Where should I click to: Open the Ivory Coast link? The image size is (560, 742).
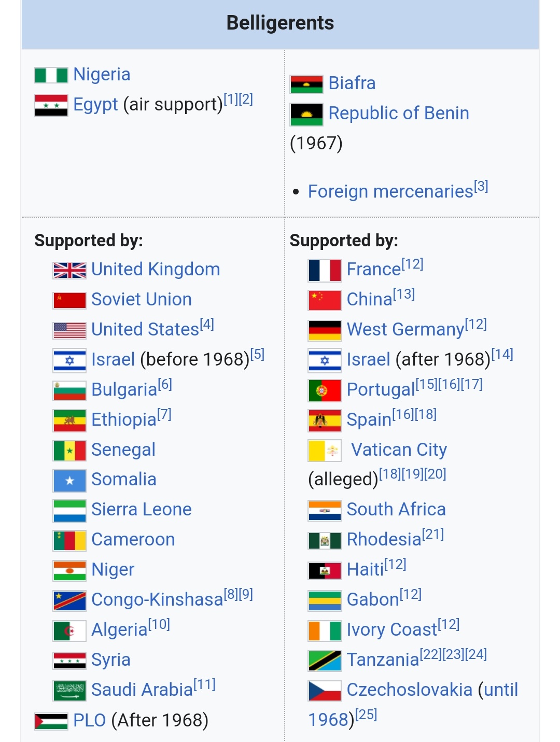pyautogui.click(x=392, y=630)
